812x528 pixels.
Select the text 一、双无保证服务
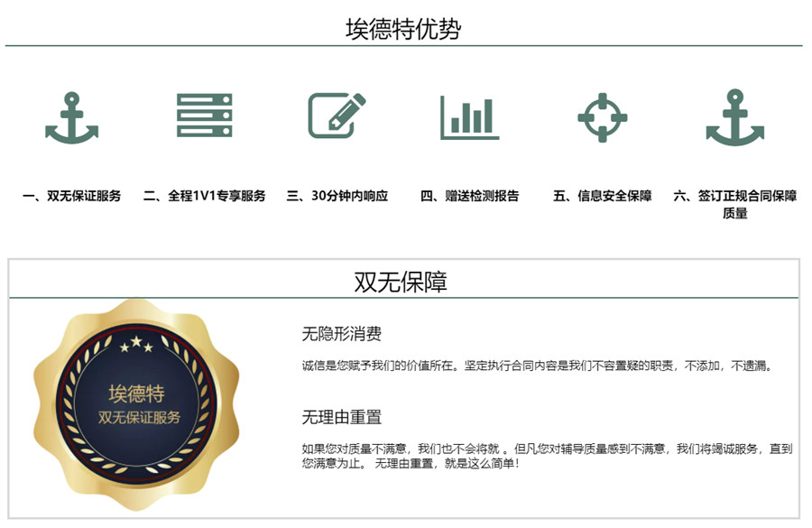(71, 196)
